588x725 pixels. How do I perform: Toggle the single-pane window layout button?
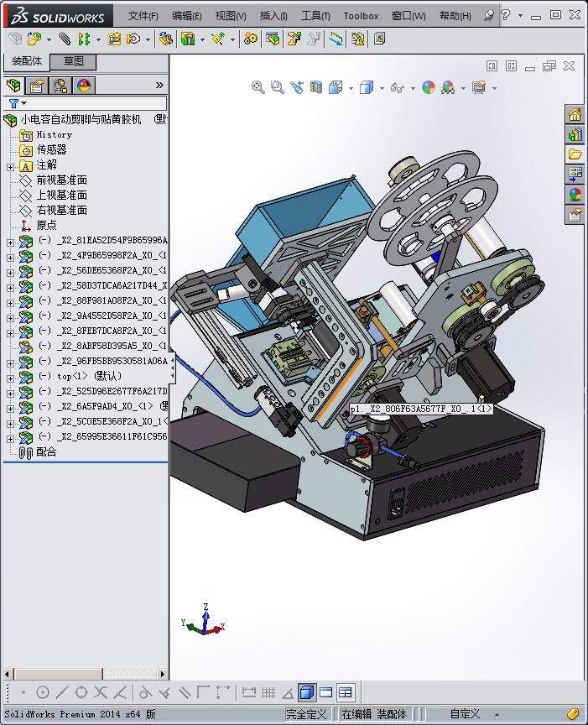click(326, 692)
